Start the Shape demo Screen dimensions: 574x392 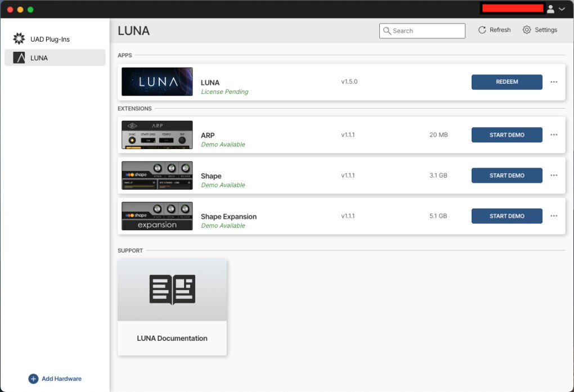(506, 175)
